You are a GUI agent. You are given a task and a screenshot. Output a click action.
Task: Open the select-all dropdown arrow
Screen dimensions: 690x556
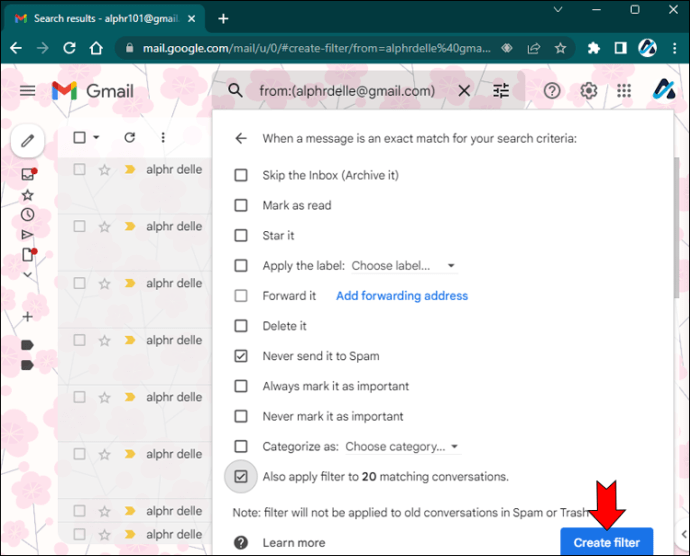point(96,137)
